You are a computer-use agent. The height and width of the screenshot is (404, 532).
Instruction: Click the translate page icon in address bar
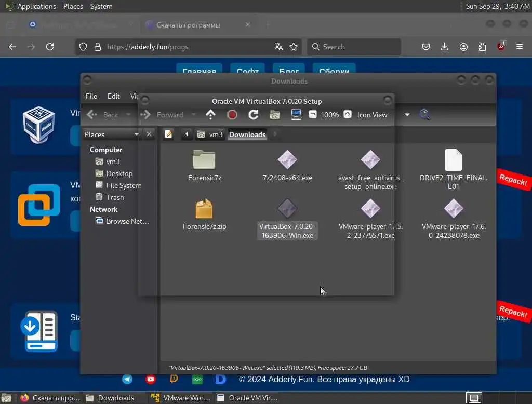(278, 47)
